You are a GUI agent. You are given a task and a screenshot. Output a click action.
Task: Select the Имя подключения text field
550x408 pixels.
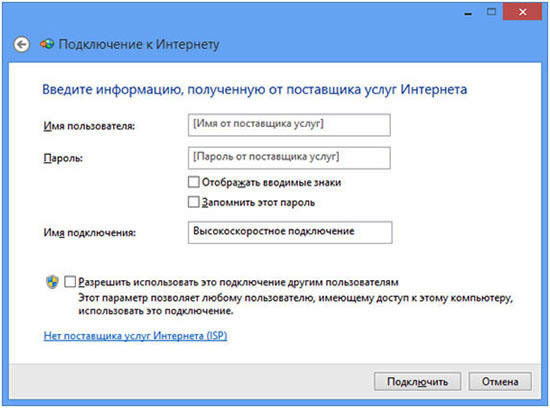tap(290, 232)
